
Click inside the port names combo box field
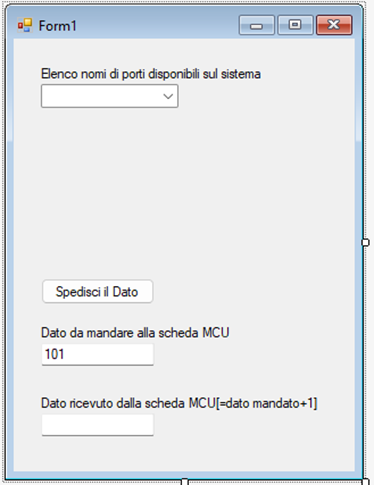coord(110,96)
